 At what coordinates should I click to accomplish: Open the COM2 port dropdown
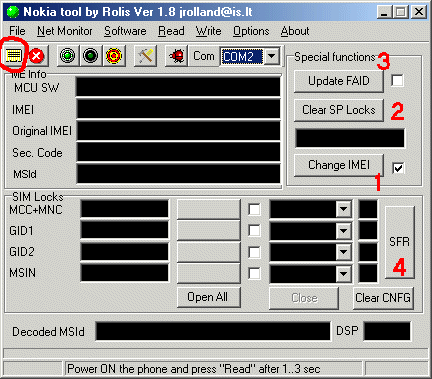pos(272,56)
